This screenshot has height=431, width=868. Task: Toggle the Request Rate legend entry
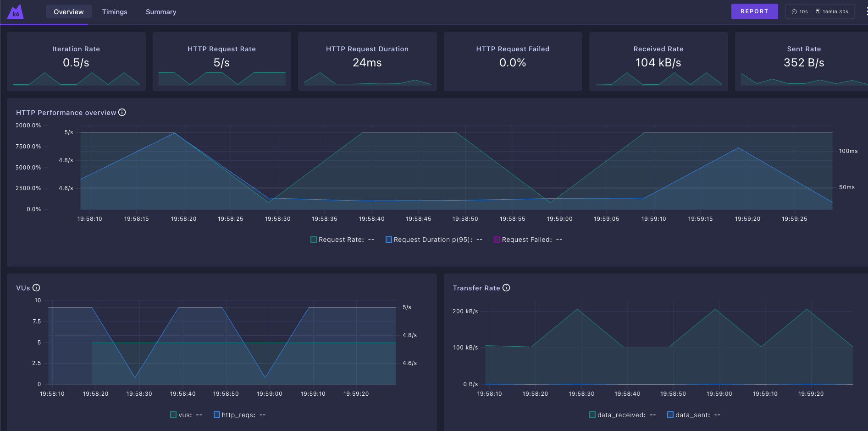coord(342,239)
